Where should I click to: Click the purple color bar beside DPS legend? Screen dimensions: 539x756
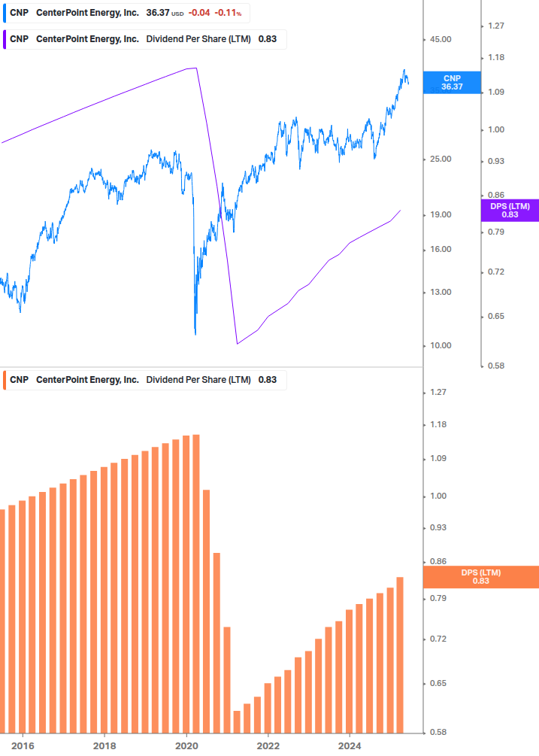[5, 39]
